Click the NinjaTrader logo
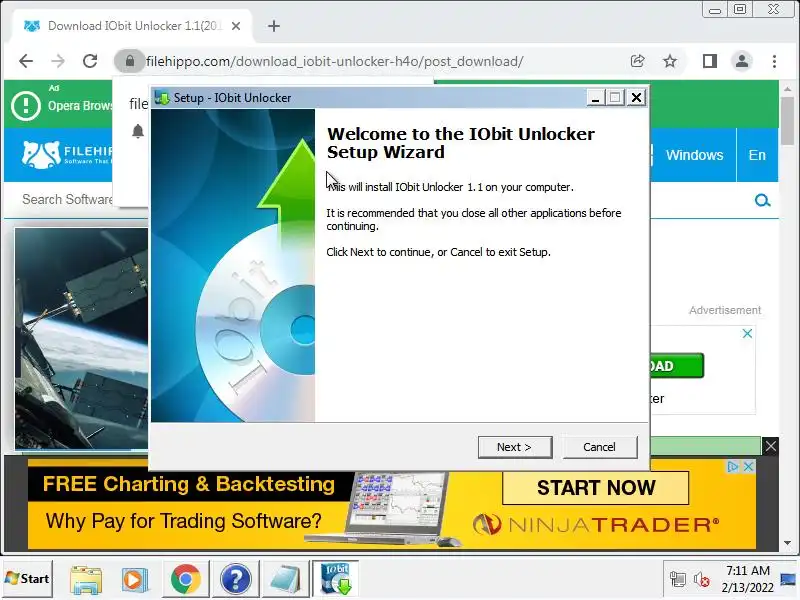 (596, 524)
